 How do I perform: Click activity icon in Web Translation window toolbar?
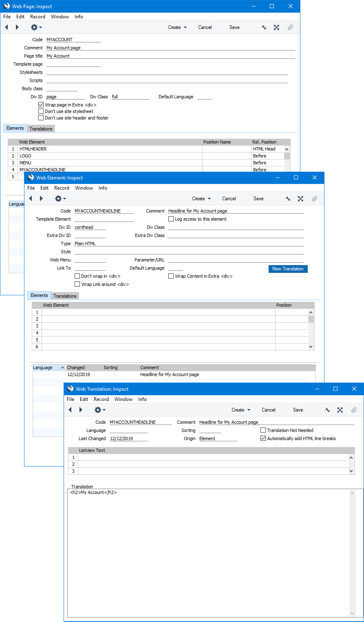pos(328,410)
